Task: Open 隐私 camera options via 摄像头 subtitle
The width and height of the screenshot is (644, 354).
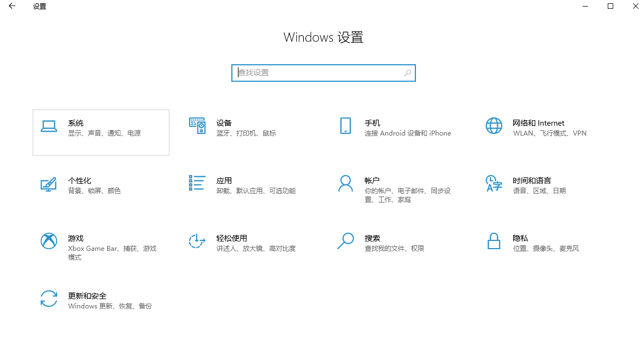Action: (x=541, y=248)
